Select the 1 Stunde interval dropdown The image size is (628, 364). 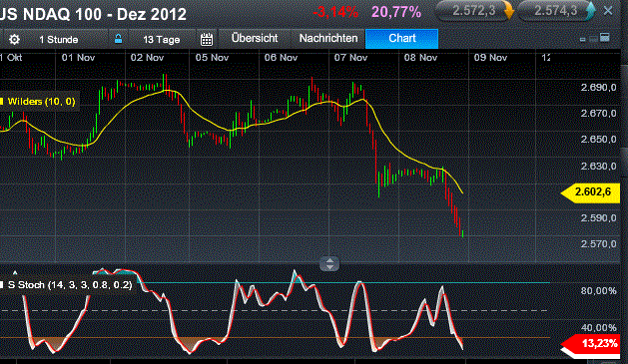pyautogui.click(x=59, y=40)
